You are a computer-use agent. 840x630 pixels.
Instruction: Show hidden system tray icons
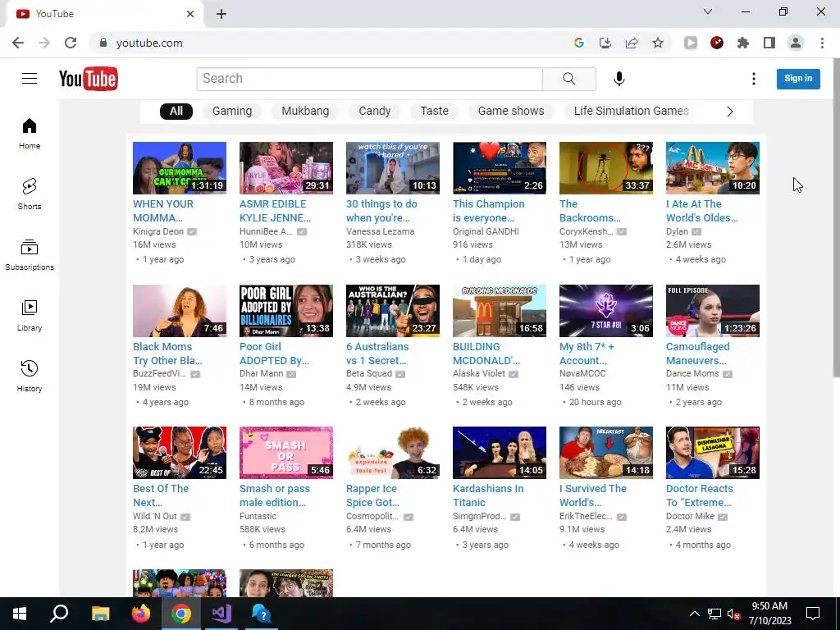694,614
